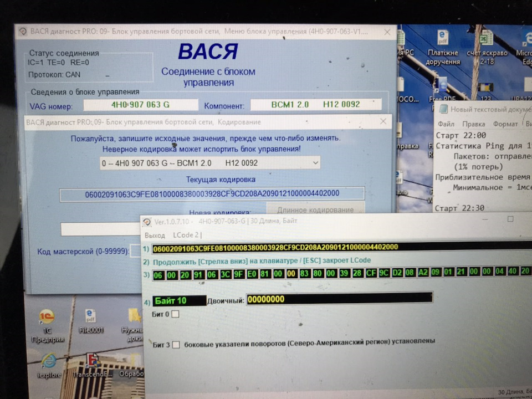The image size is (532, 399).
Task: Open the TranscendE... desktop icon
Action: [93, 366]
